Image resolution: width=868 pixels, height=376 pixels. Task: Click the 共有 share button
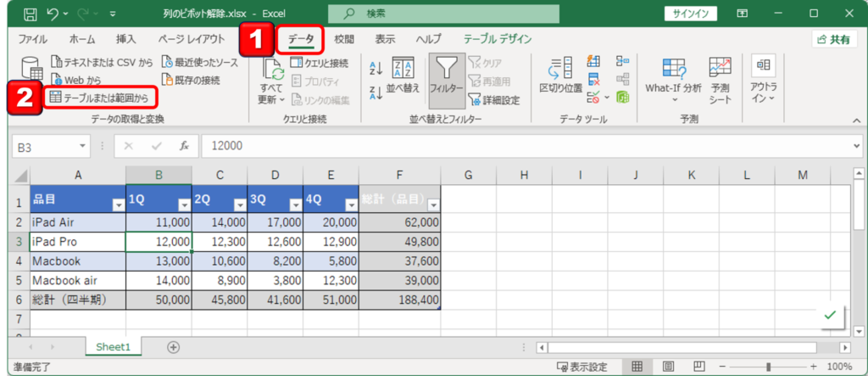[834, 39]
